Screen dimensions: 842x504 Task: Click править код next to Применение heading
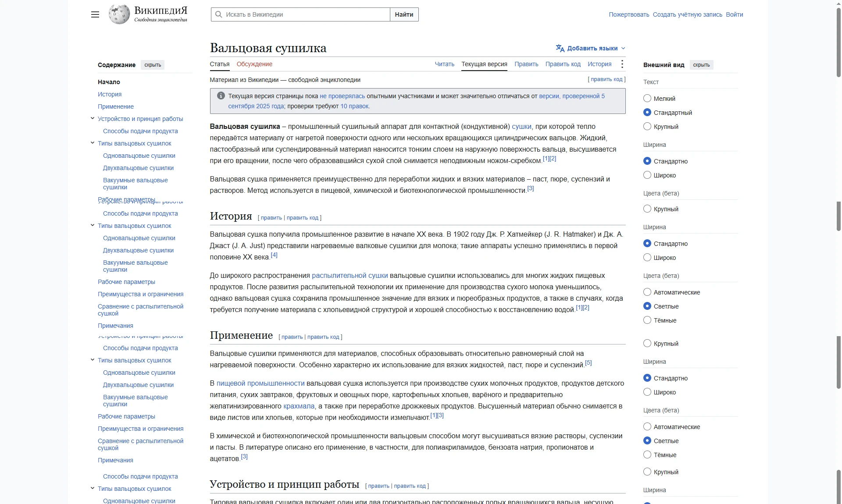click(x=323, y=337)
